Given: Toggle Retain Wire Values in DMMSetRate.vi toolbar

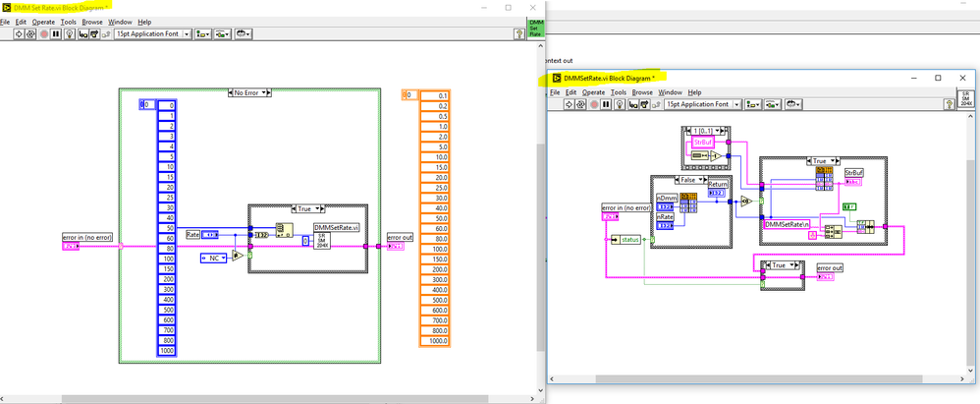Looking at the screenshot, I should tap(630, 104).
